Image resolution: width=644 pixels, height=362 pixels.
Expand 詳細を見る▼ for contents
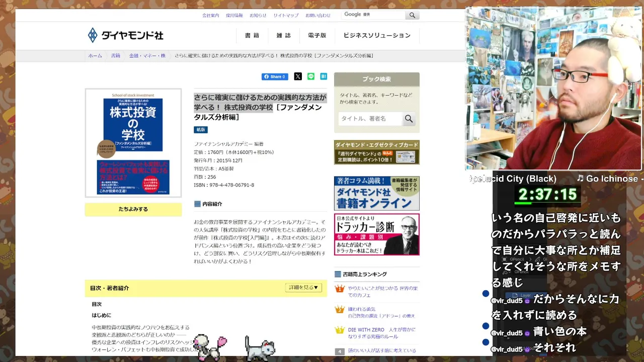pos(303,288)
